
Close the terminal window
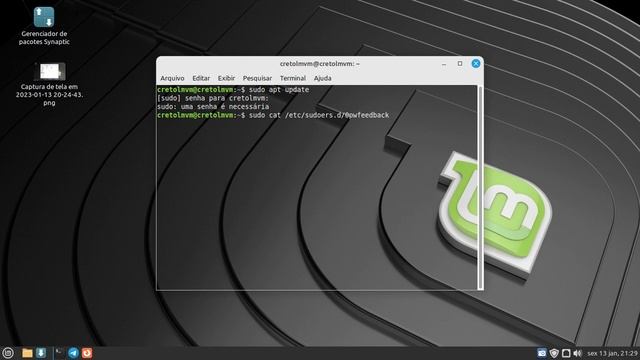(476, 64)
